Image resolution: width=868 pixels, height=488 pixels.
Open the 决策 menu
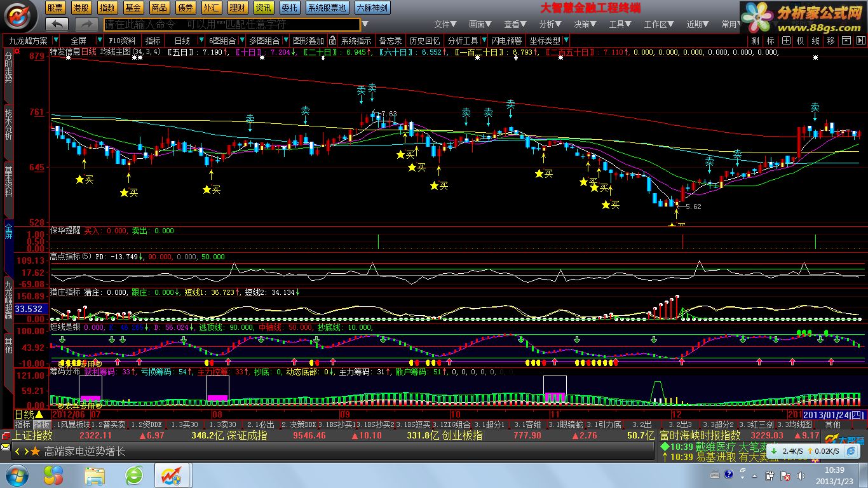[585, 24]
